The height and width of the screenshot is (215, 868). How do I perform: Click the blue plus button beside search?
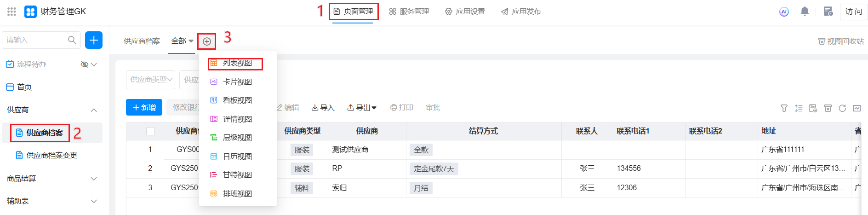(94, 40)
